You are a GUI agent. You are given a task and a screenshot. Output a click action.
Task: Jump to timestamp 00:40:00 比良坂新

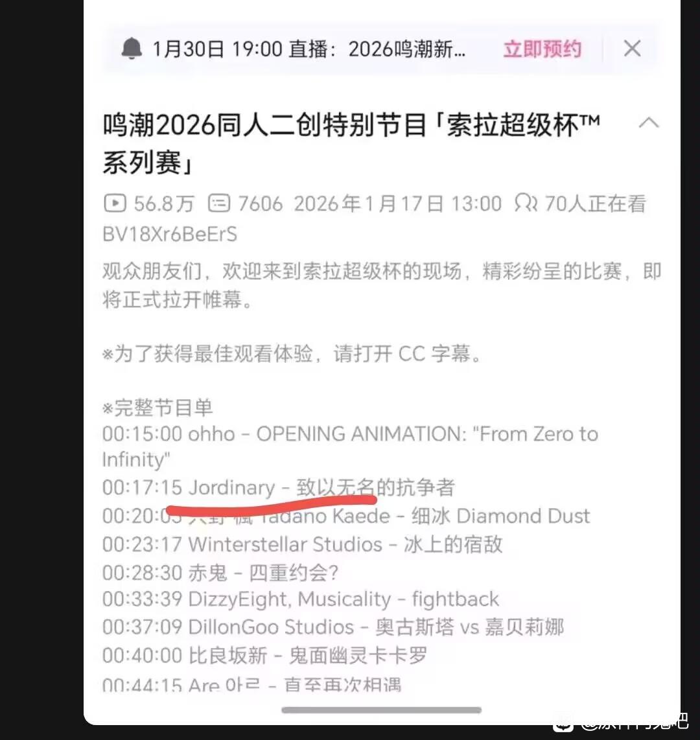(x=142, y=656)
